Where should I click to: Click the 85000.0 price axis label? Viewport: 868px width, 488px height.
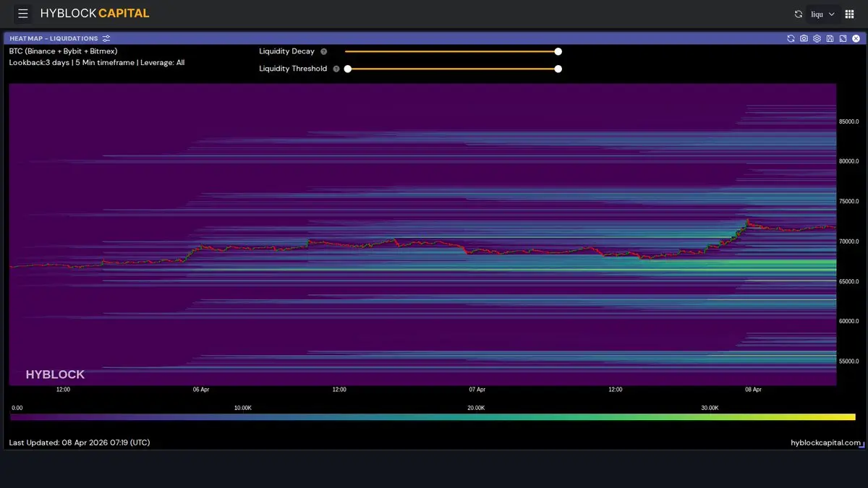[848, 121]
